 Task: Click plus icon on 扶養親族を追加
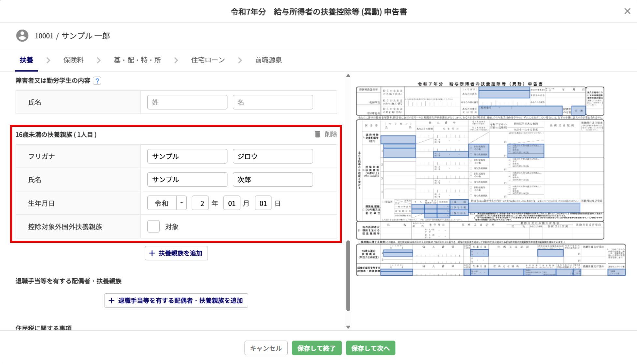152,253
